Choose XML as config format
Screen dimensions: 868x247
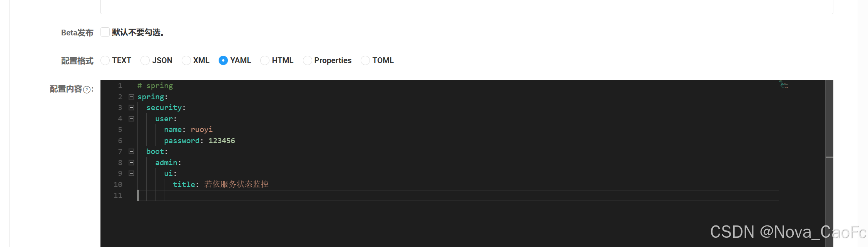click(x=186, y=60)
